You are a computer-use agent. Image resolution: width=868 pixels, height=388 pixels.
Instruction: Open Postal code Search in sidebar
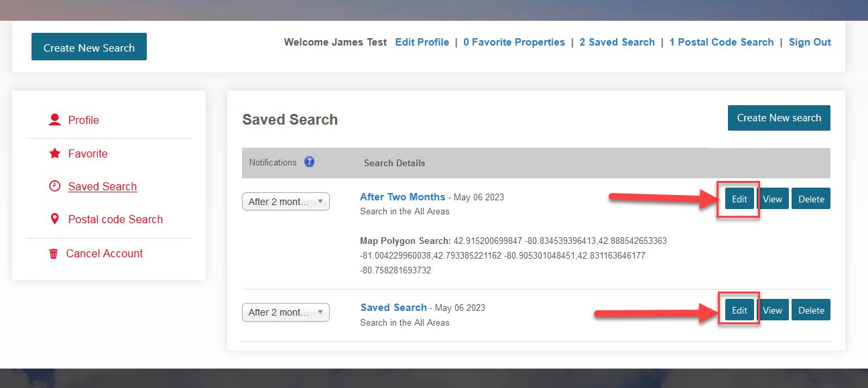tap(115, 219)
